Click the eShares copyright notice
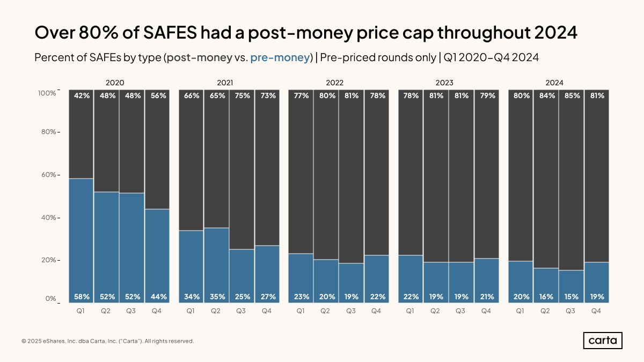The width and height of the screenshot is (644, 362). [x=107, y=341]
